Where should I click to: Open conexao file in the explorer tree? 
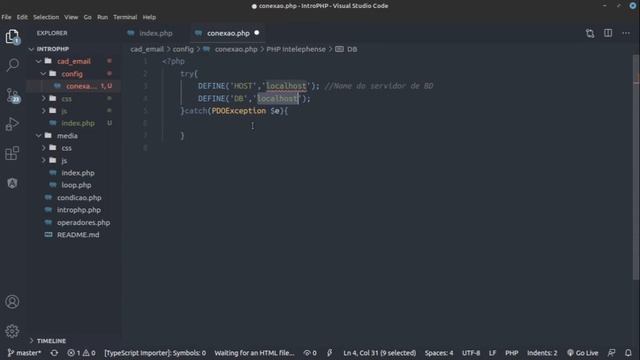pyautogui.click(x=81, y=86)
